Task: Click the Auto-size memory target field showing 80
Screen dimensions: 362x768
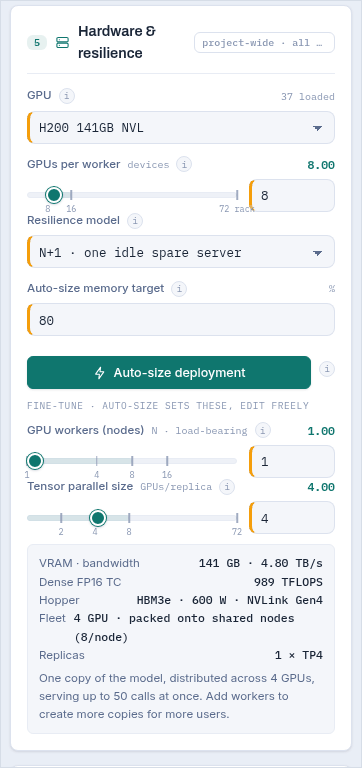Action: click(x=181, y=320)
